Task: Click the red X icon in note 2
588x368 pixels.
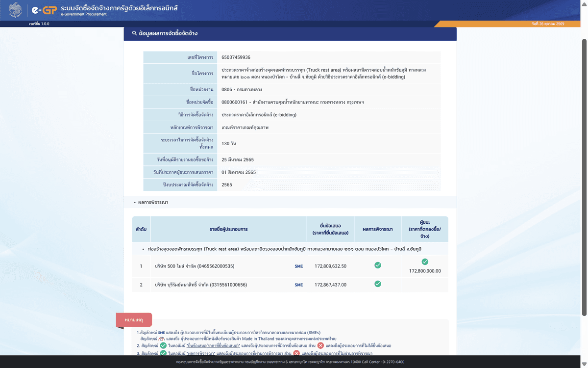Action: (x=320, y=345)
